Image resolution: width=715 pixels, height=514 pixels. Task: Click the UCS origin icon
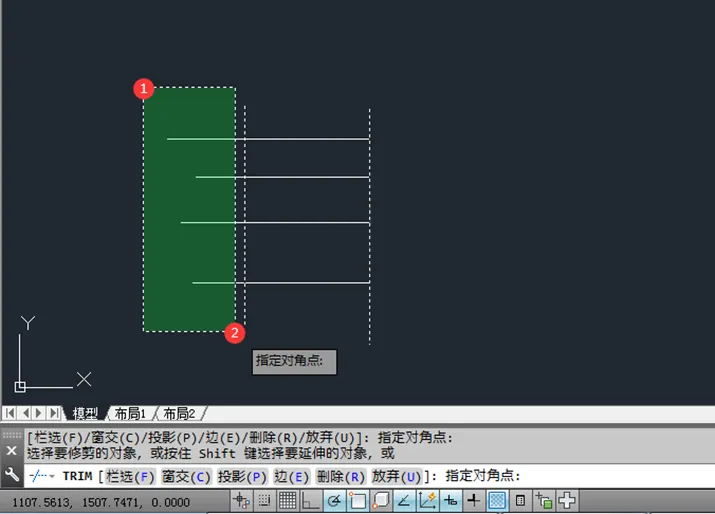[x=20, y=387]
